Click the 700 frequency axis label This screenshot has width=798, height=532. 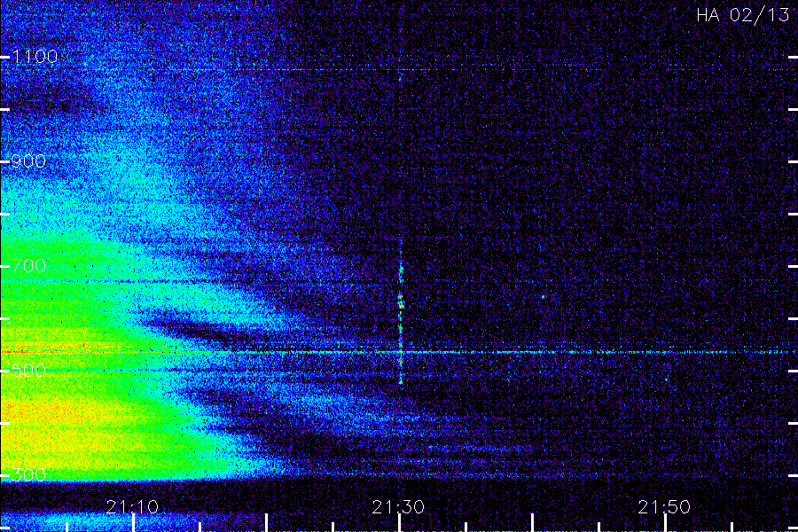tap(28, 266)
